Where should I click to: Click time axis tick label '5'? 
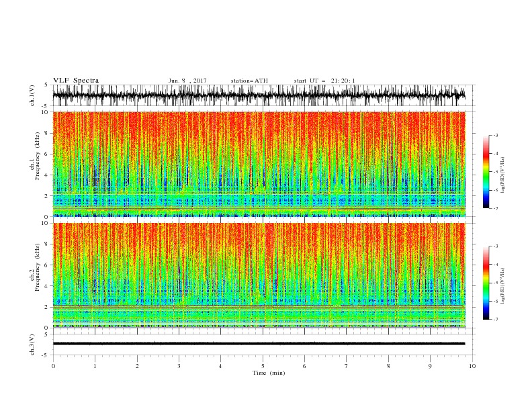(x=263, y=366)
